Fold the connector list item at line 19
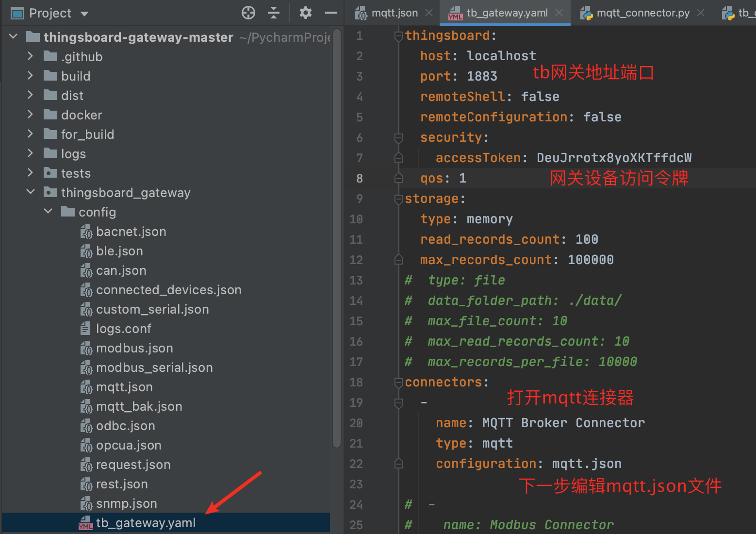Screen dimensions: 756x534 click(399, 402)
